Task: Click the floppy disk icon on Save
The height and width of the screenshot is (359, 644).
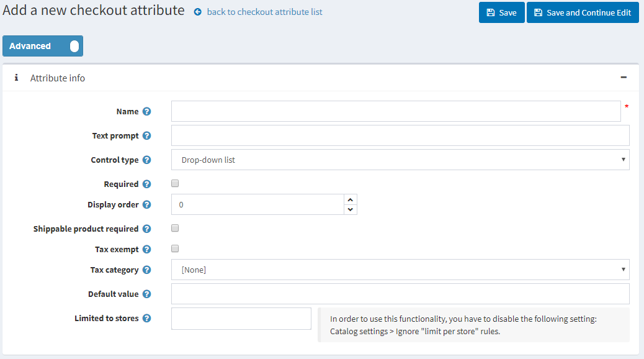Action: (x=490, y=12)
